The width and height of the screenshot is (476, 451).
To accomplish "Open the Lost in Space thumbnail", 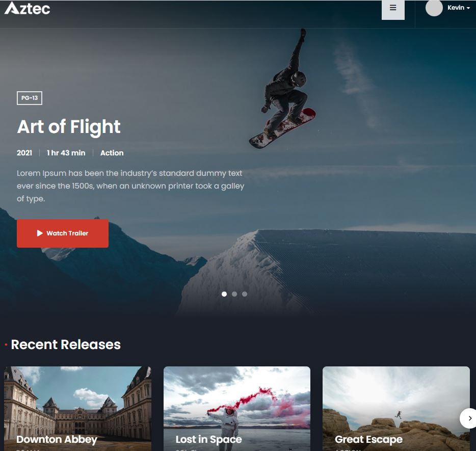I will [x=237, y=409].
